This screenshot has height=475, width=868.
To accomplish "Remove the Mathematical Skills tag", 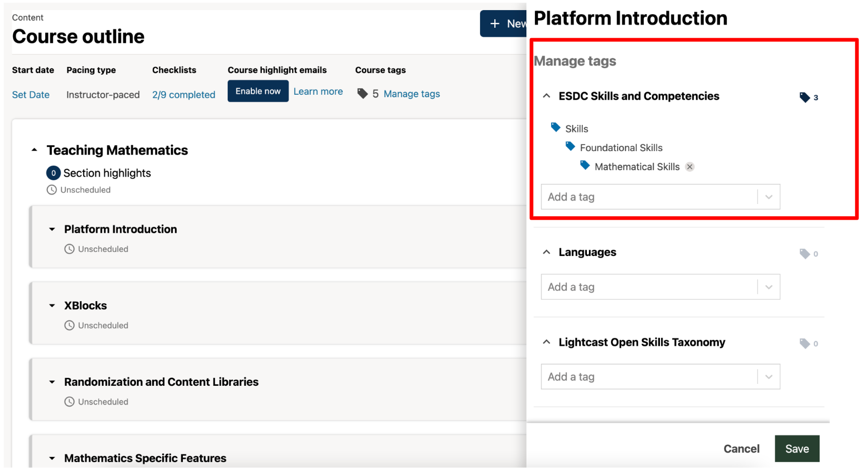I will pyautogui.click(x=690, y=167).
